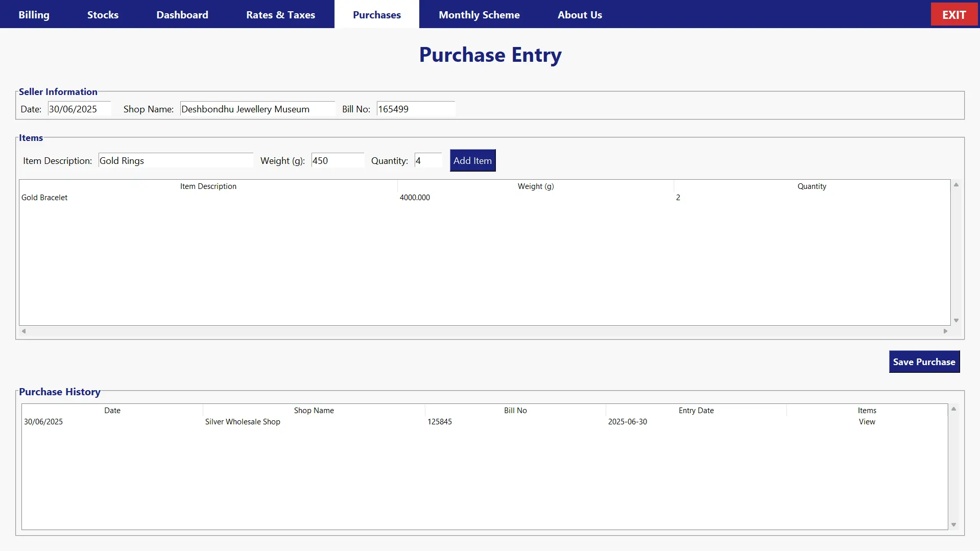Click the red EXIT button
Screen dimensions: 980x551
[953, 15]
